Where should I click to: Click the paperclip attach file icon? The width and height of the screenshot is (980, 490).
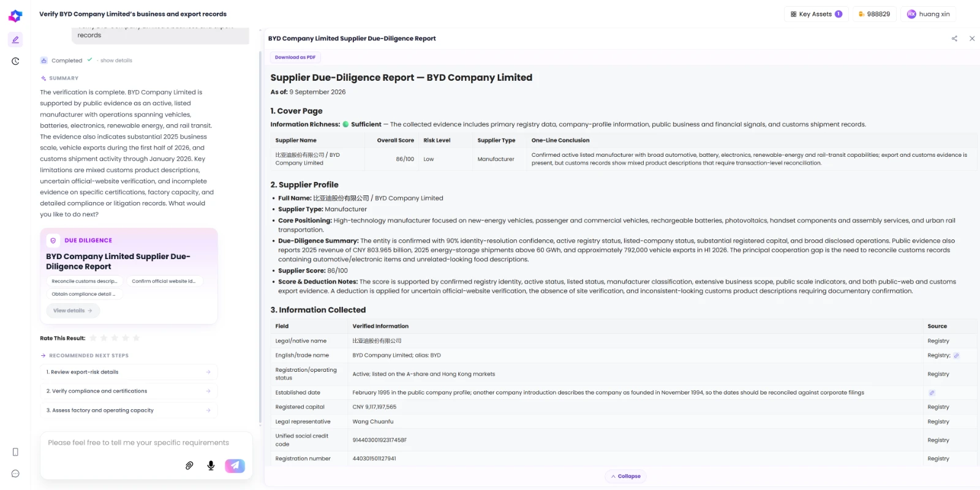(189, 466)
